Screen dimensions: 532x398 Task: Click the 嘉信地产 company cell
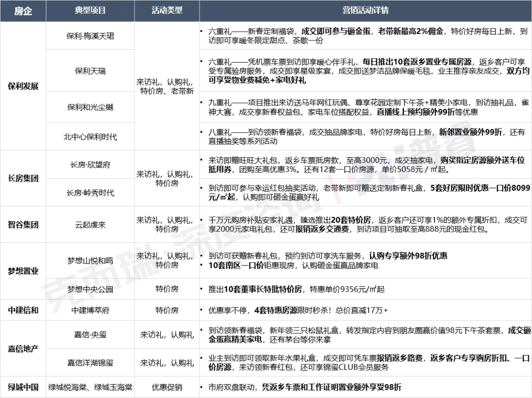23,348
